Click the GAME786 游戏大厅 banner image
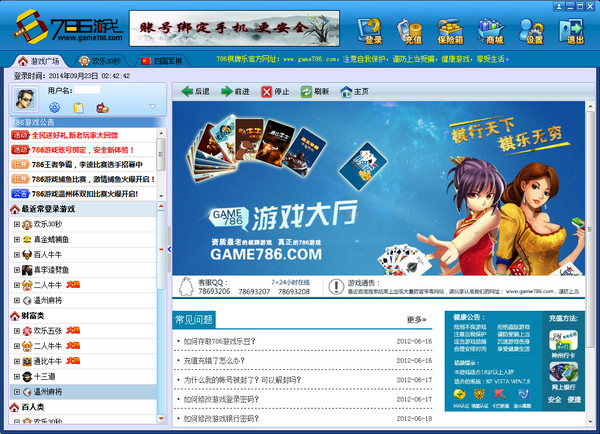This screenshot has width=600, height=434. coord(378,188)
